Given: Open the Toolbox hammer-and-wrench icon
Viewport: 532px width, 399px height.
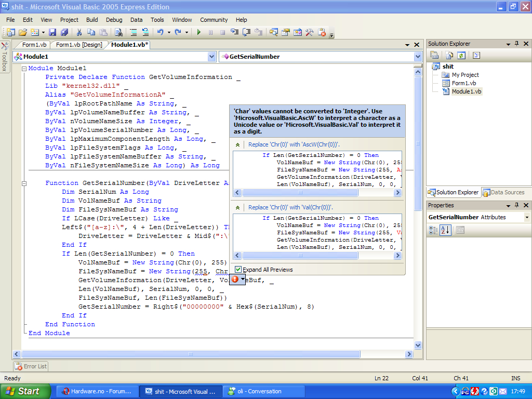Looking at the screenshot, I should coord(310,32).
